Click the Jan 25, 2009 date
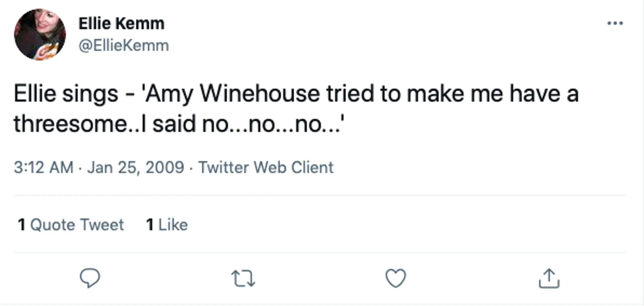 point(136,167)
